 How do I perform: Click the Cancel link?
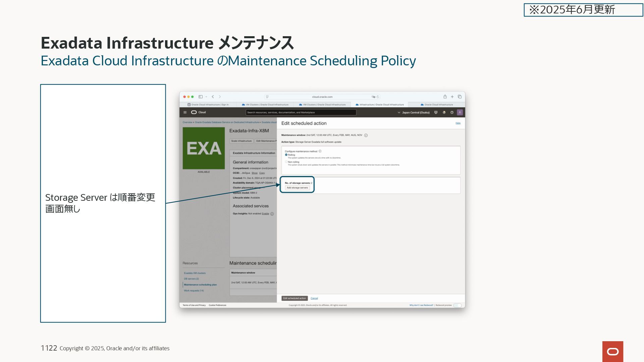pyautogui.click(x=314, y=298)
